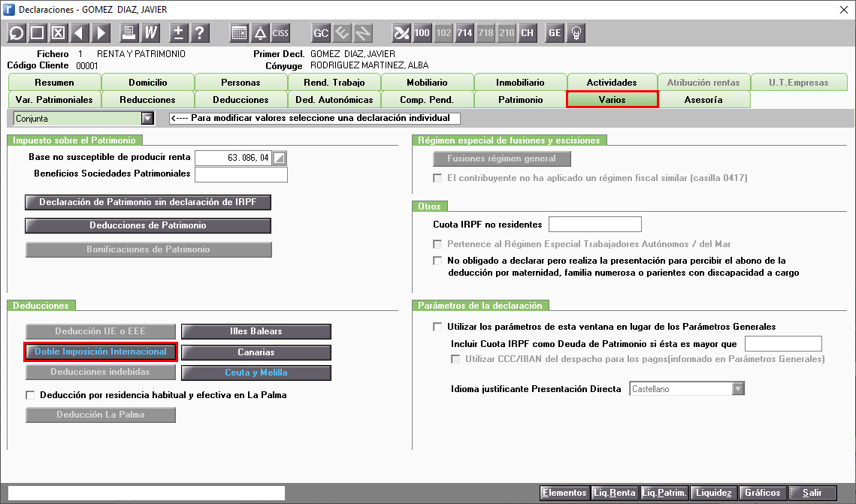Image resolution: width=856 pixels, height=504 pixels.
Task: Check 'Utilizar los parámetros de esta ventana'
Action: [437, 327]
